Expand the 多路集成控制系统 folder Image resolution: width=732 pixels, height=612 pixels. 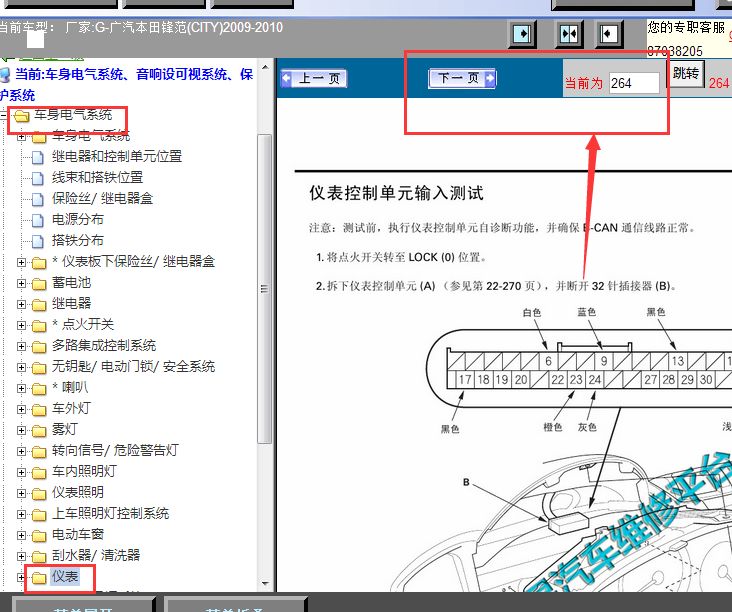tap(21, 346)
